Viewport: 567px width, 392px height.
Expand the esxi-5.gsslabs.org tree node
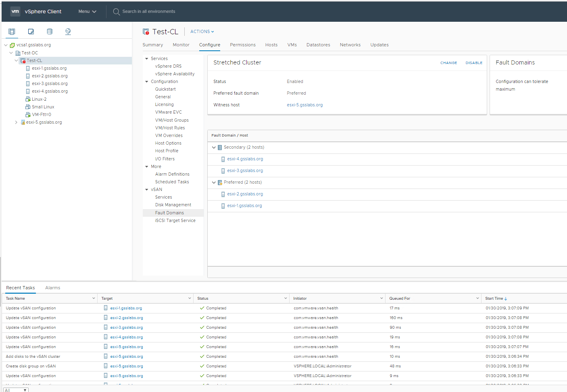pyautogui.click(x=16, y=122)
